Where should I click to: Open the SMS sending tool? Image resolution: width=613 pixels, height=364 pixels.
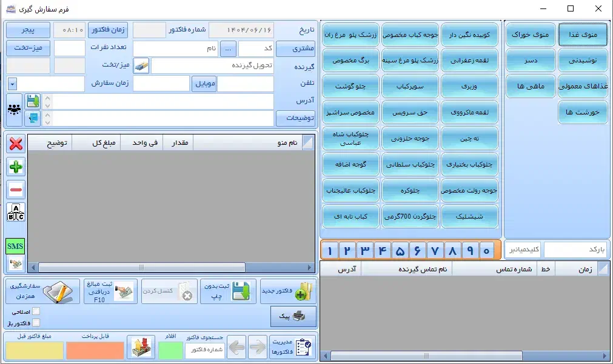(x=15, y=245)
